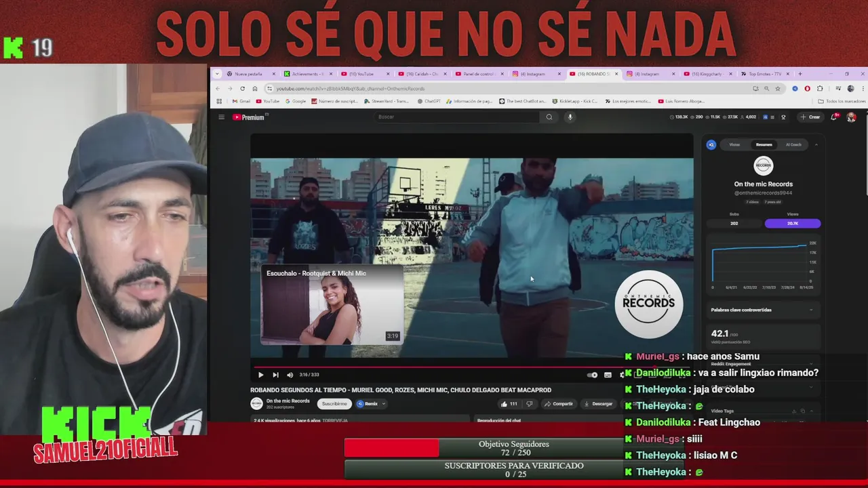
Task: Open the AI Coach tab in vidIQ
Action: tap(793, 144)
